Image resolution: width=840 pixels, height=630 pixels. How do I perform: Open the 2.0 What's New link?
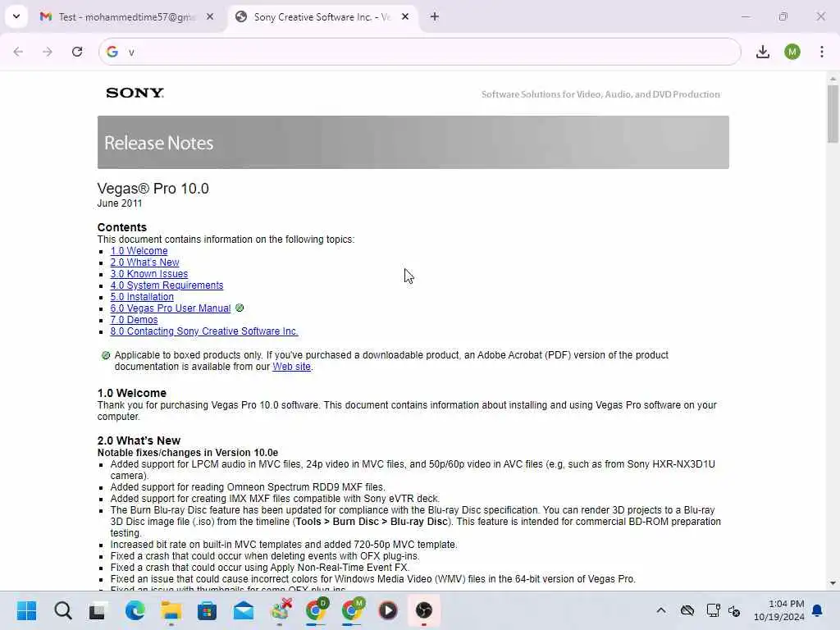144,262
